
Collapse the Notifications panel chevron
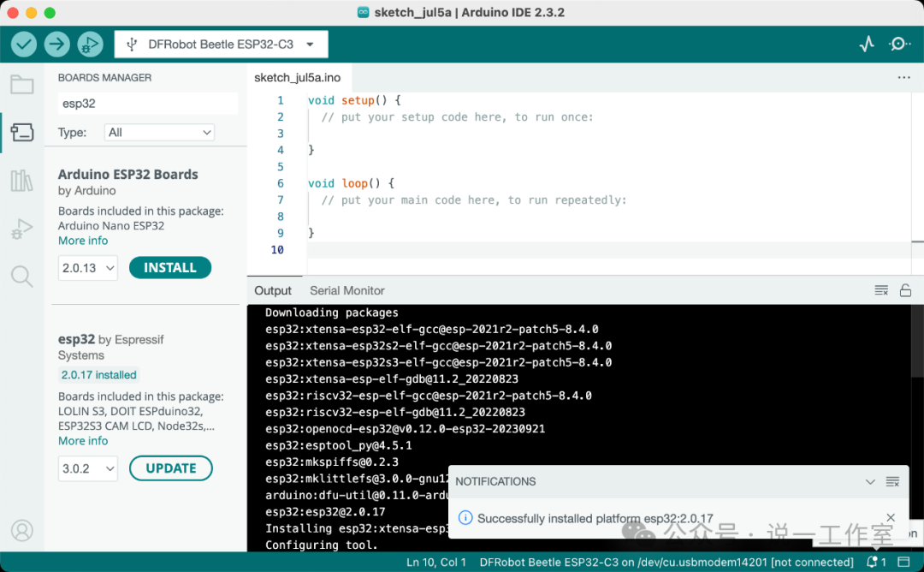pos(870,482)
